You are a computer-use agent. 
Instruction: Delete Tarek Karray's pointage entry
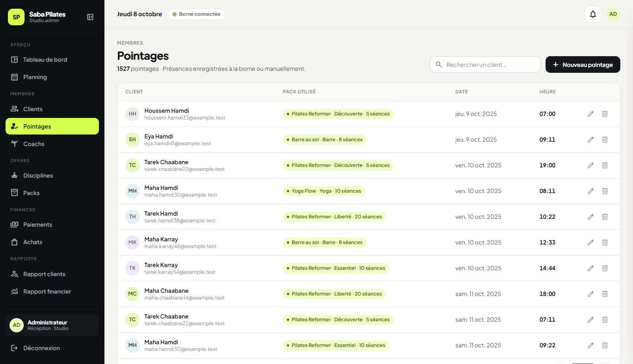click(605, 268)
